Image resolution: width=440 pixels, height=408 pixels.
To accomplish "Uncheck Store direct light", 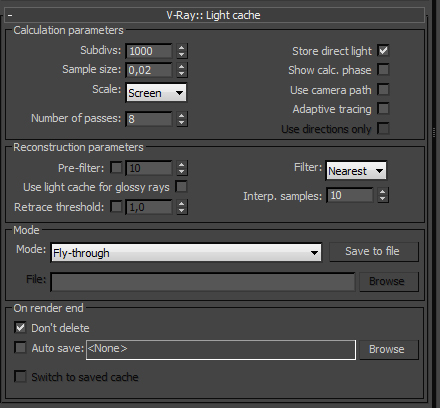I will click(383, 51).
